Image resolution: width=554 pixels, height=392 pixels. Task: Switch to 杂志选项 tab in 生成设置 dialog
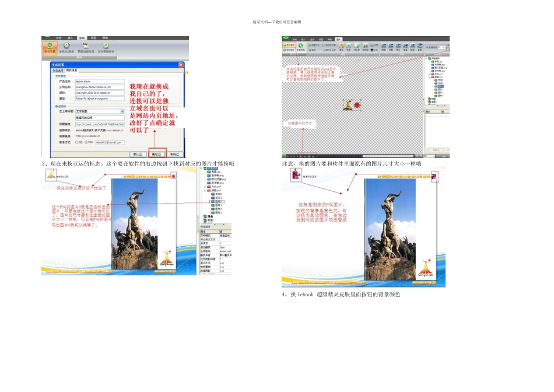click(x=58, y=71)
